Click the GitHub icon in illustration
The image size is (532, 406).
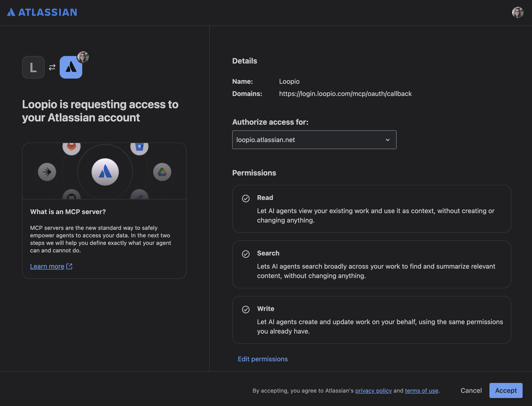71,195
